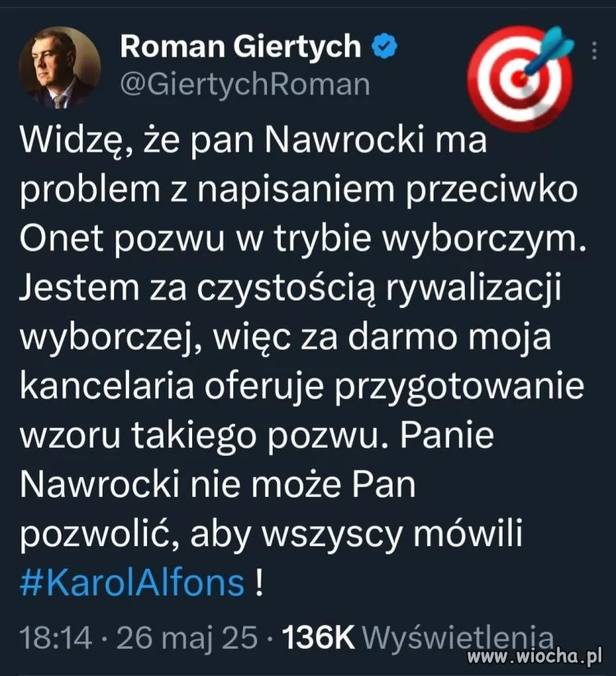The image size is (616, 676).
Task: Click the word kancelaria in the tweet
Action: [107, 386]
